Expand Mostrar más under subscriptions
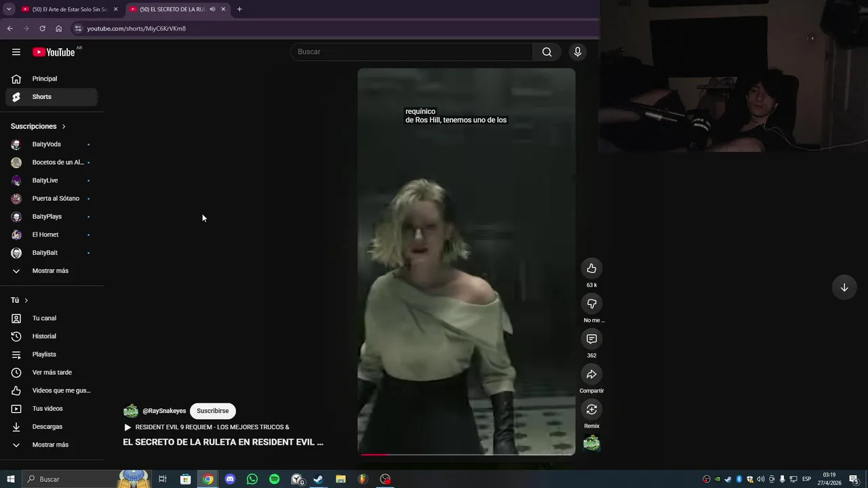The image size is (868, 488). (x=52, y=271)
